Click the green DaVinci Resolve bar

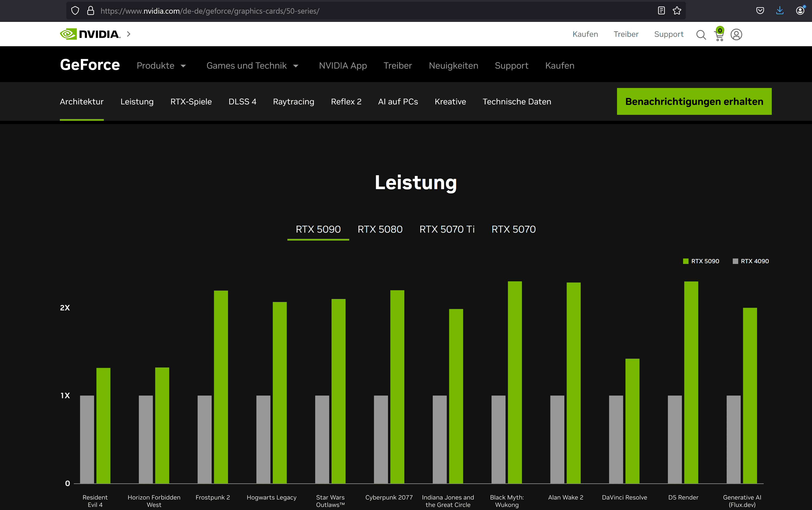pyautogui.click(x=632, y=421)
